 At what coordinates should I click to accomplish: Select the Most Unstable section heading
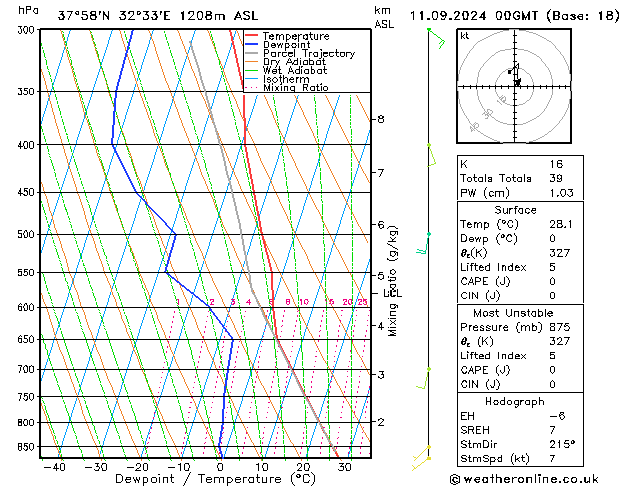[514, 314]
